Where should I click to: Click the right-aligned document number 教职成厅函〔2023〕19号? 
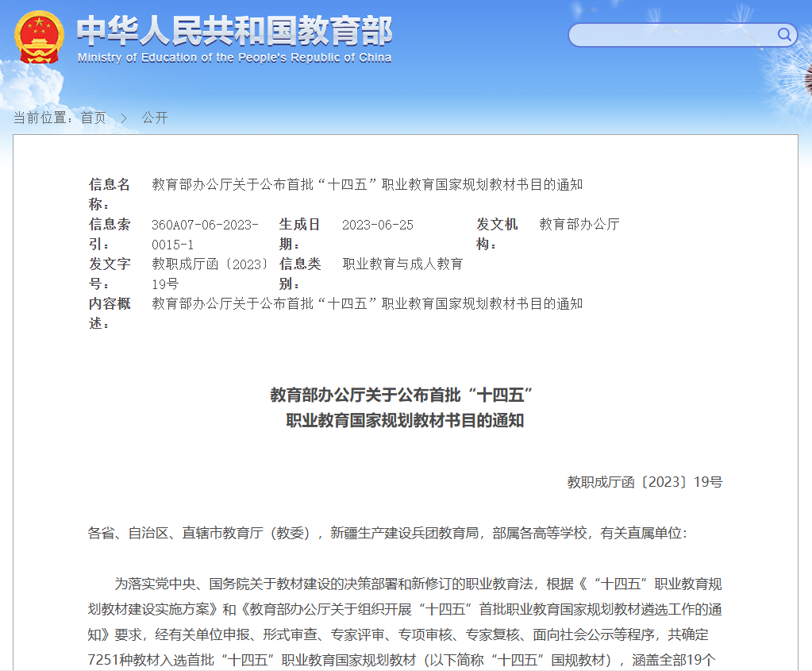tap(645, 482)
